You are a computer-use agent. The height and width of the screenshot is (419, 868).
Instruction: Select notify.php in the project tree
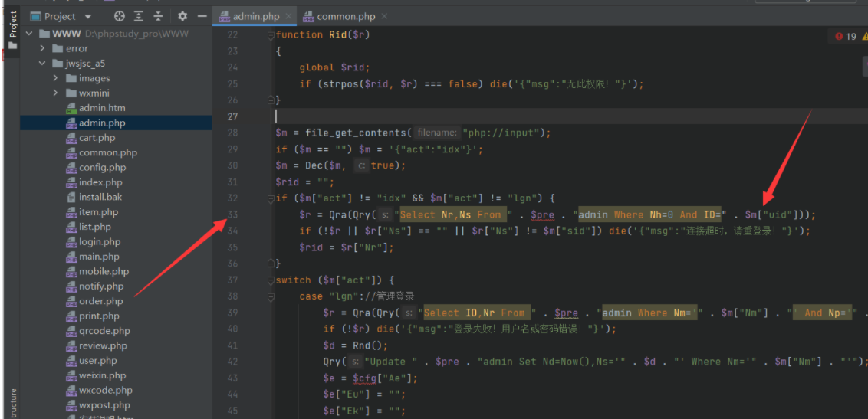[x=100, y=286]
